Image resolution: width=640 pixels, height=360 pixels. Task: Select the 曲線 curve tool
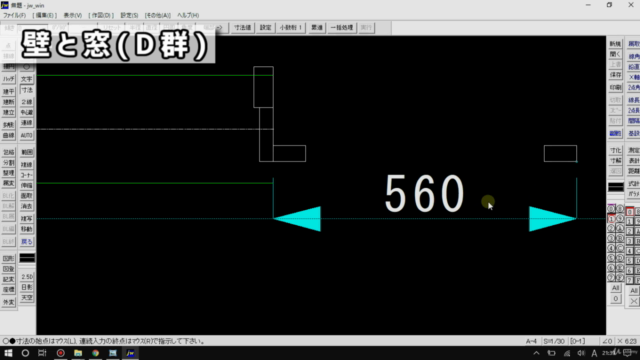tap(9, 135)
